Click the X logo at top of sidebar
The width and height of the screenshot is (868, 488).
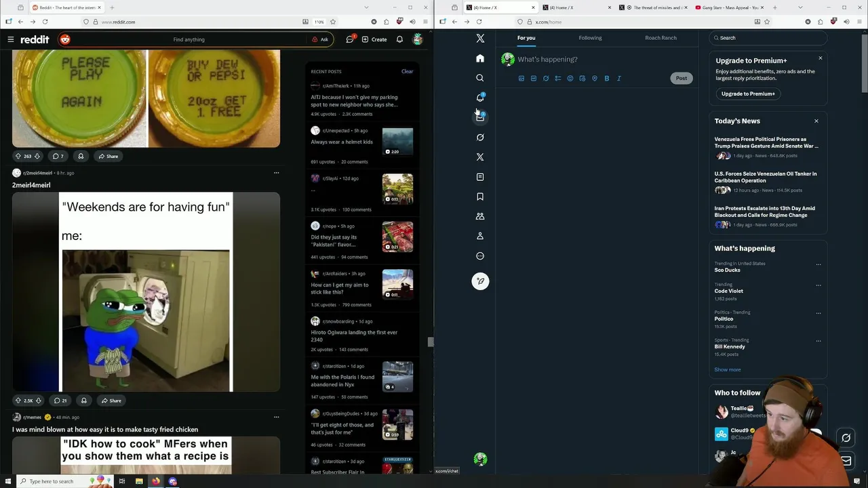(480, 39)
